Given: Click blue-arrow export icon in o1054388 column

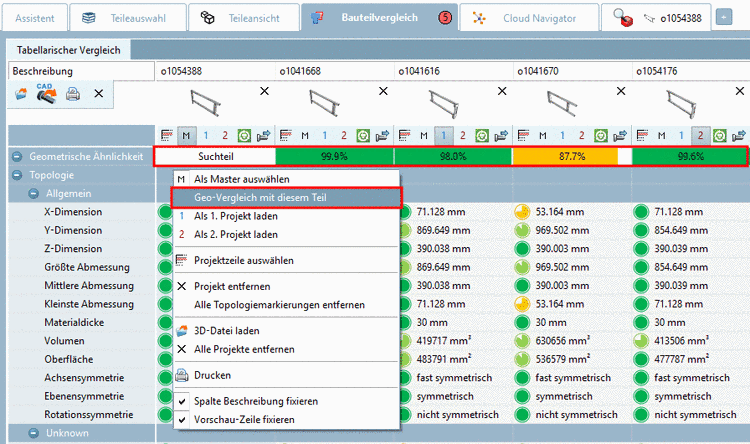Looking at the screenshot, I should [x=264, y=136].
